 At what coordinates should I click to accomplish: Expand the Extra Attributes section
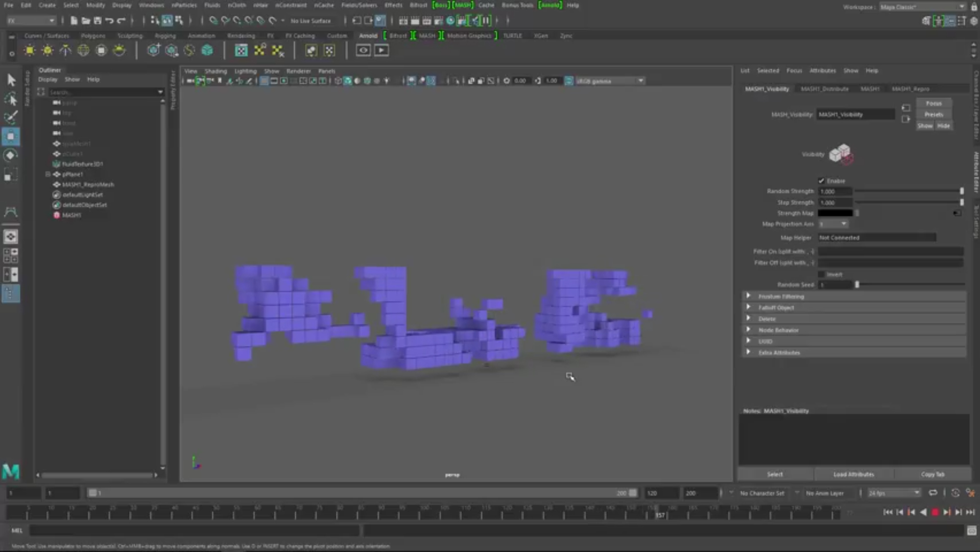(x=853, y=353)
